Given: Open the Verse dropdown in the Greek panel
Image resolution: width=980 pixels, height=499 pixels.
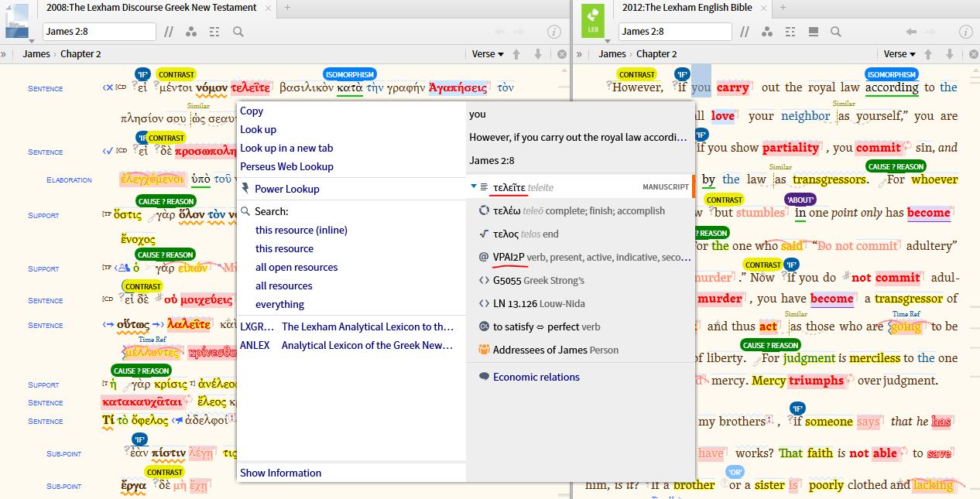Looking at the screenshot, I should click(488, 54).
